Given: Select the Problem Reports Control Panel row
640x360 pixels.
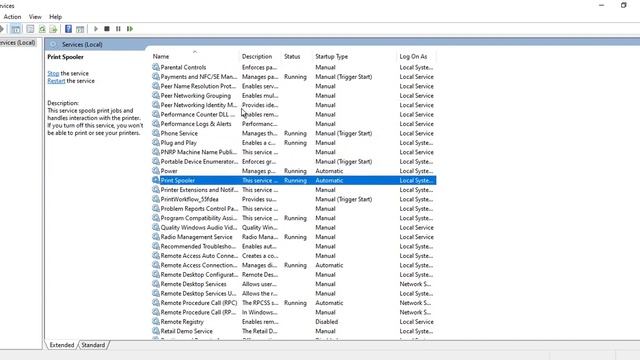Looking at the screenshot, I should click(293, 209).
